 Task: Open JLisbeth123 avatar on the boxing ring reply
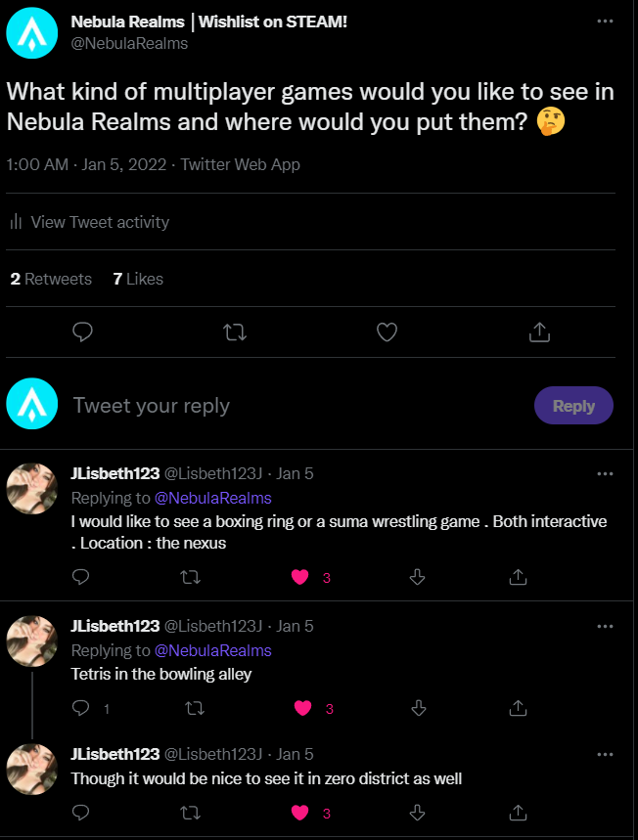pos(32,489)
